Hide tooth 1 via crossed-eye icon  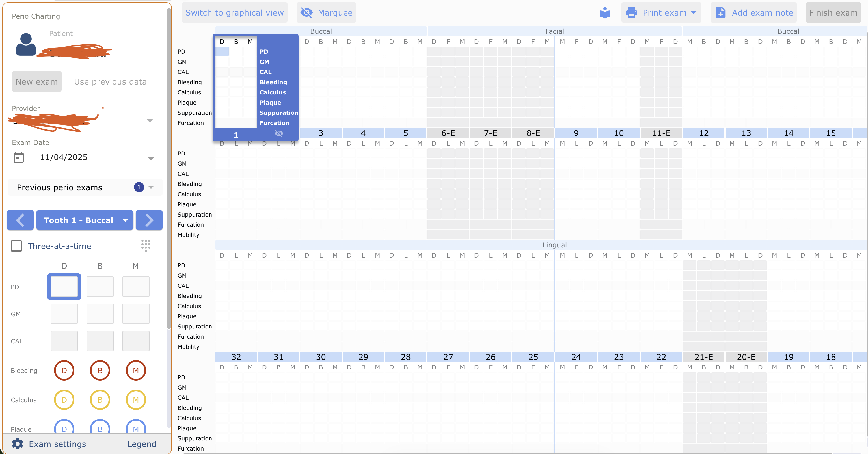pos(279,134)
